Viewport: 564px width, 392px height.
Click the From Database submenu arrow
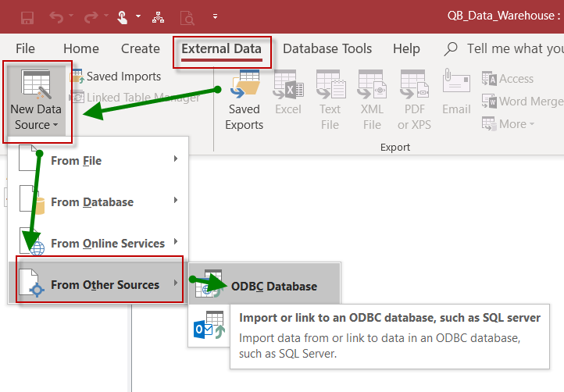[176, 200]
